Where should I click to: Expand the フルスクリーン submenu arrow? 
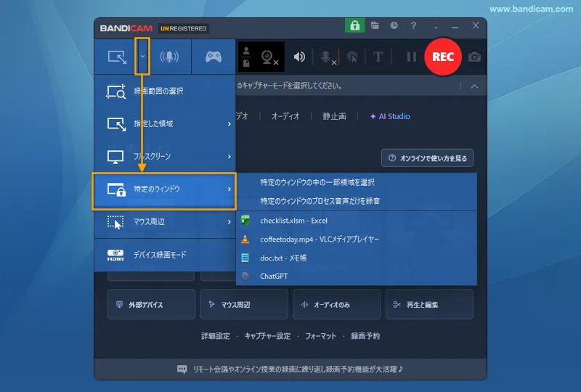coord(229,156)
